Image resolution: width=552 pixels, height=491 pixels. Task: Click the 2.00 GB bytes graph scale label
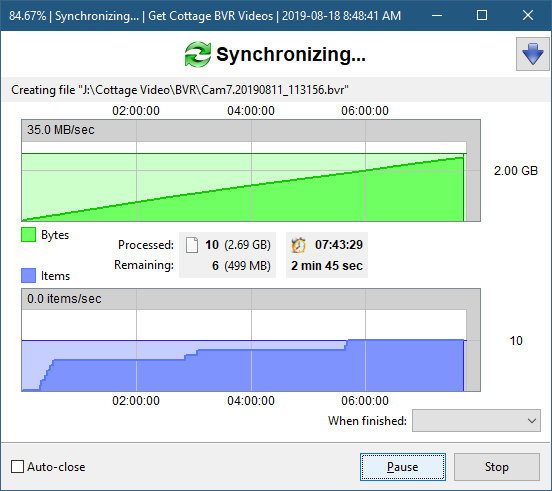(516, 171)
